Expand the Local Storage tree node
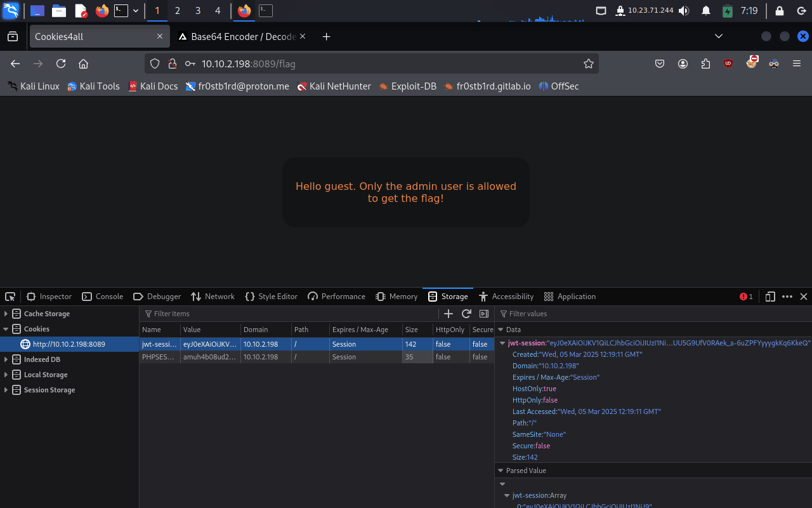Image resolution: width=812 pixels, height=508 pixels. point(6,375)
